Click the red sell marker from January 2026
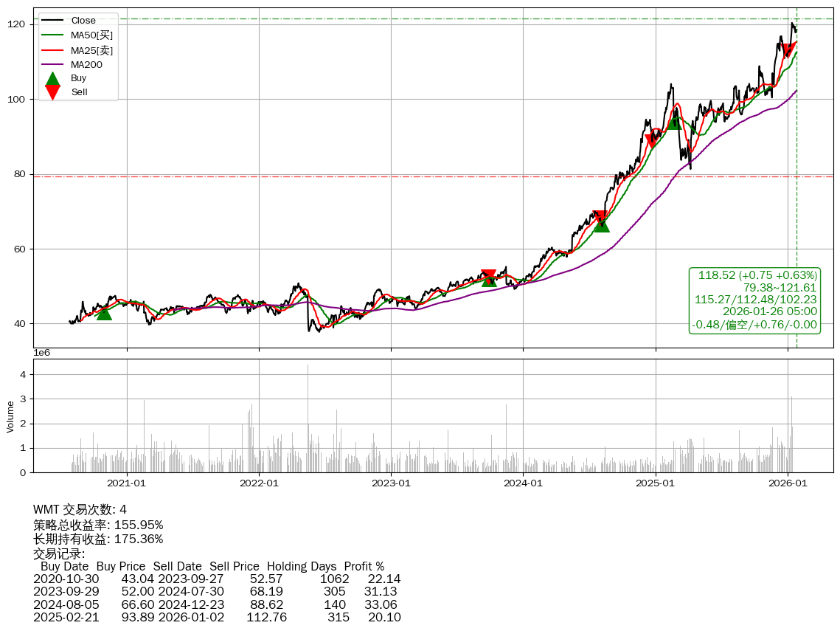The height and width of the screenshot is (631, 840). (788, 51)
